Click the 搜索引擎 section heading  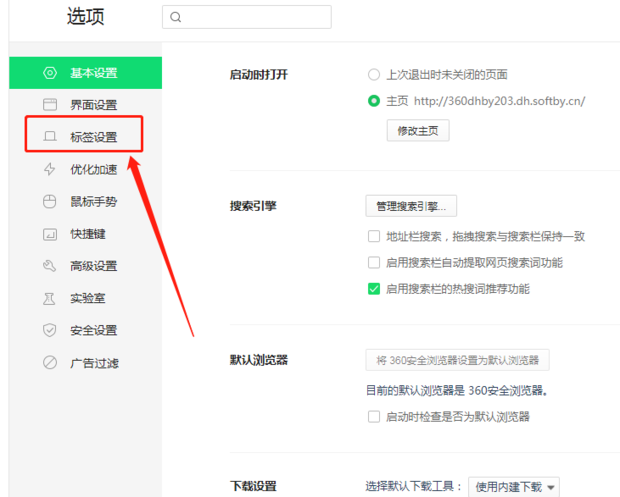[253, 206]
